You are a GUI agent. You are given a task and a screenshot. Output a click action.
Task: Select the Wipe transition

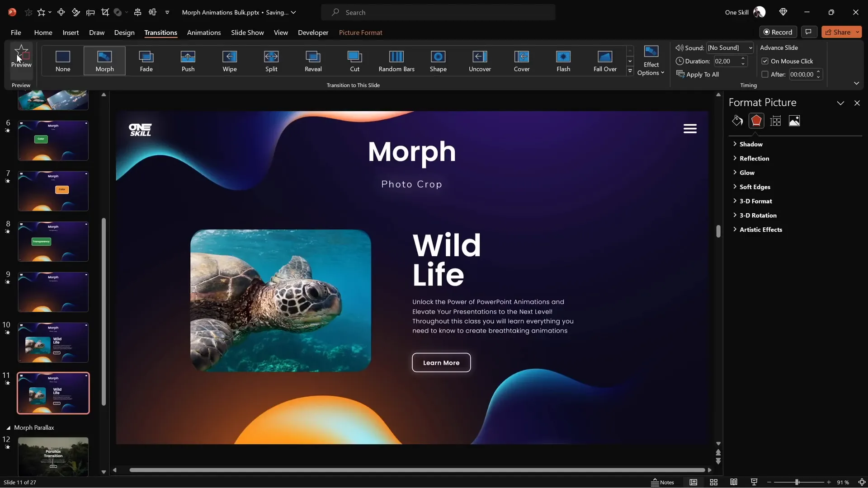click(230, 61)
